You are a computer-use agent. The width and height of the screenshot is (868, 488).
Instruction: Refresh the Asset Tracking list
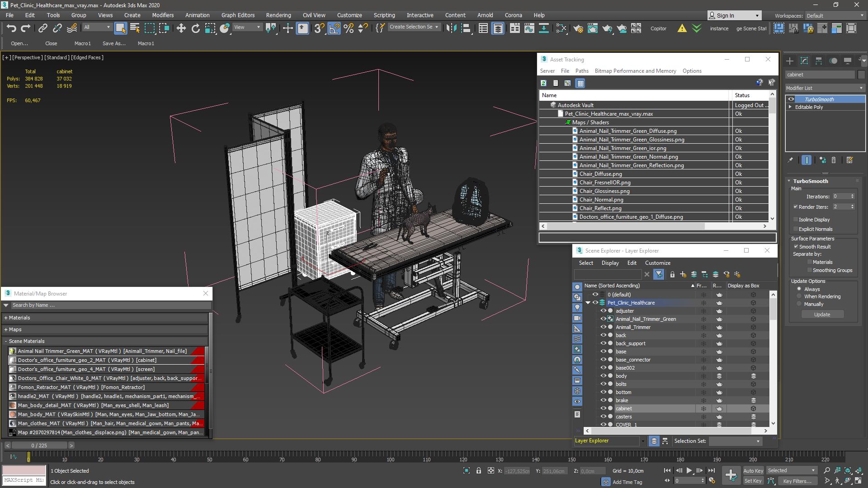coord(543,83)
